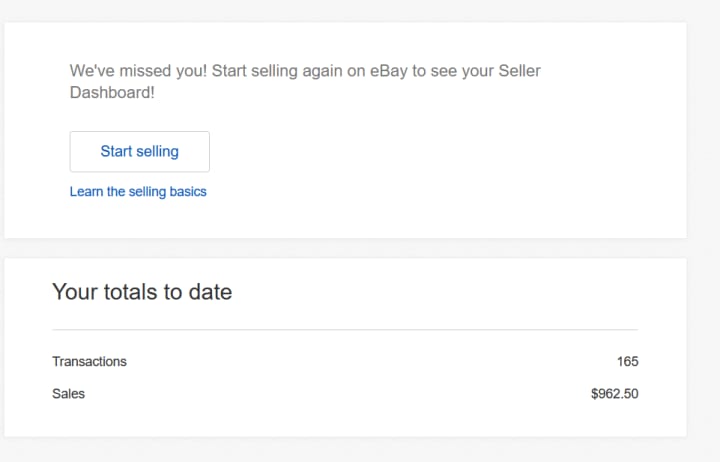This screenshot has width=720, height=462.
Task: Click the Start selling button
Action: (x=139, y=152)
